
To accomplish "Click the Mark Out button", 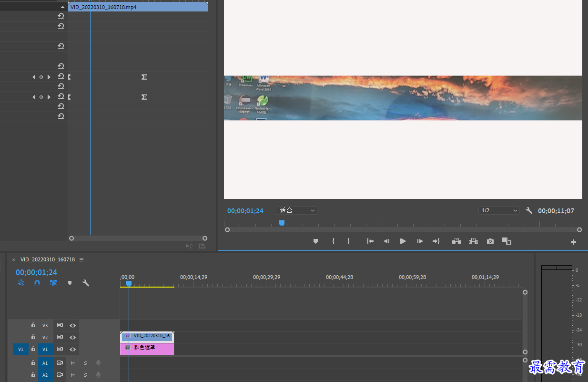I will (x=348, y=241).
